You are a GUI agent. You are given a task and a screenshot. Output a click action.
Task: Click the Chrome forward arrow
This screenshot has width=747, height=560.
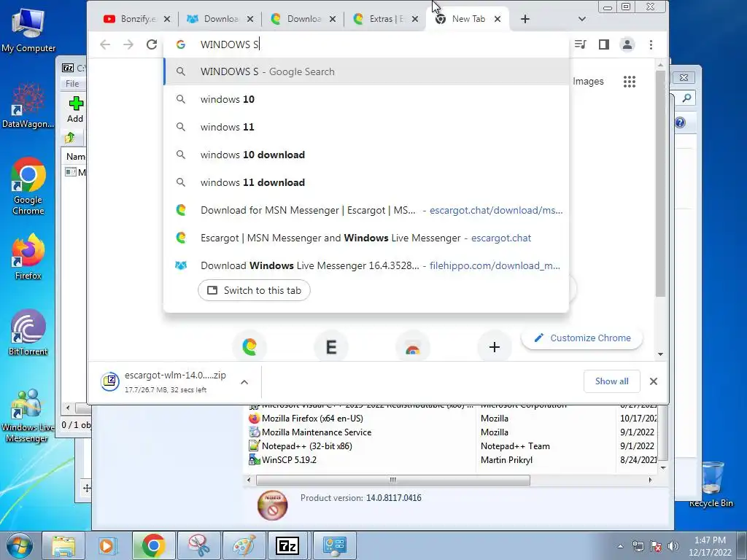[x=128, y=44]
